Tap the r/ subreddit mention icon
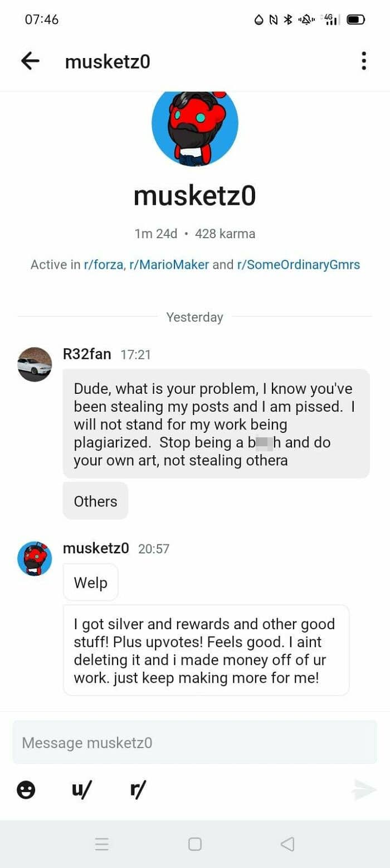This screenshot has width=390, height=868. point(137,789)
